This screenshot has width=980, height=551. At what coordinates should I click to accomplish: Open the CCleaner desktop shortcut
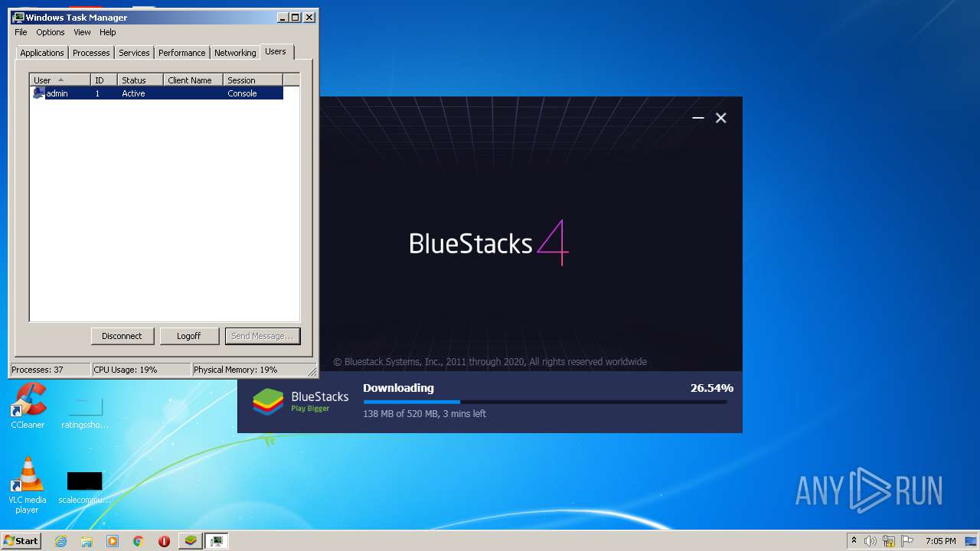click(28, 406)
